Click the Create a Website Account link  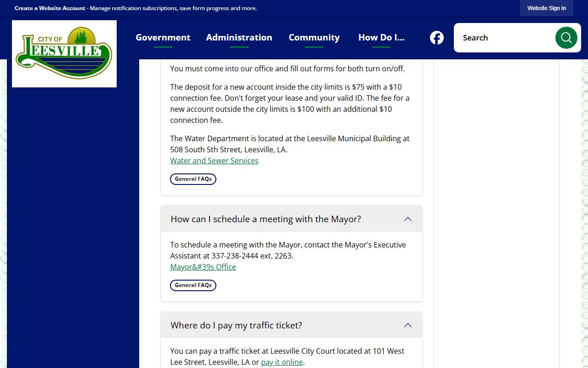click(x=50, y=8)
